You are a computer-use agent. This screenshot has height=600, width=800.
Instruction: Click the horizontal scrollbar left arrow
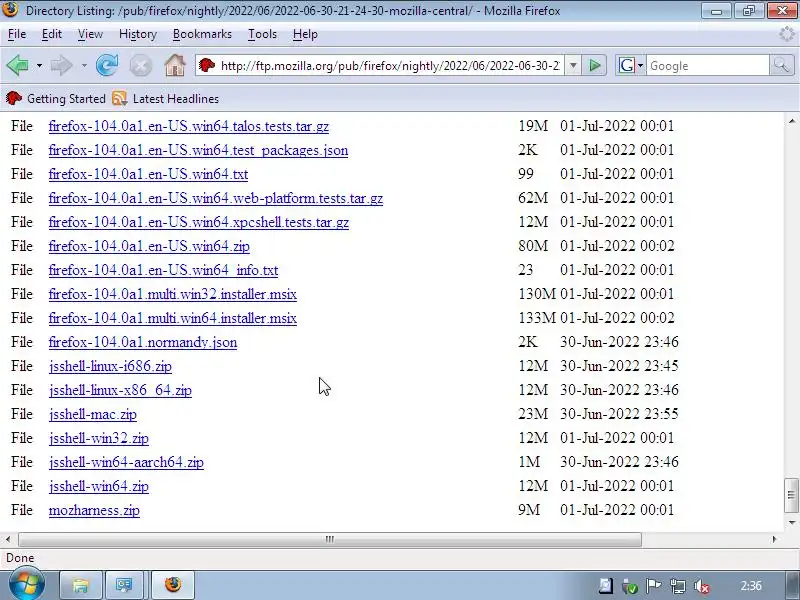[x=8, y=539]
